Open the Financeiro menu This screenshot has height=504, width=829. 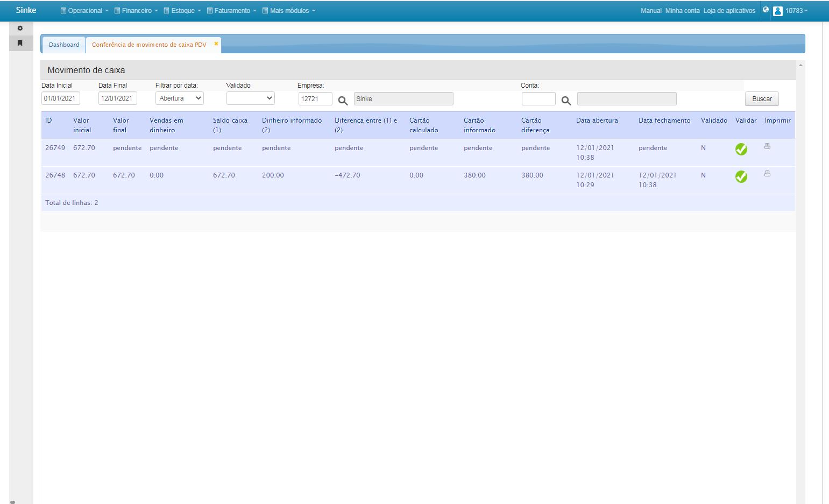tap(136, 11)
